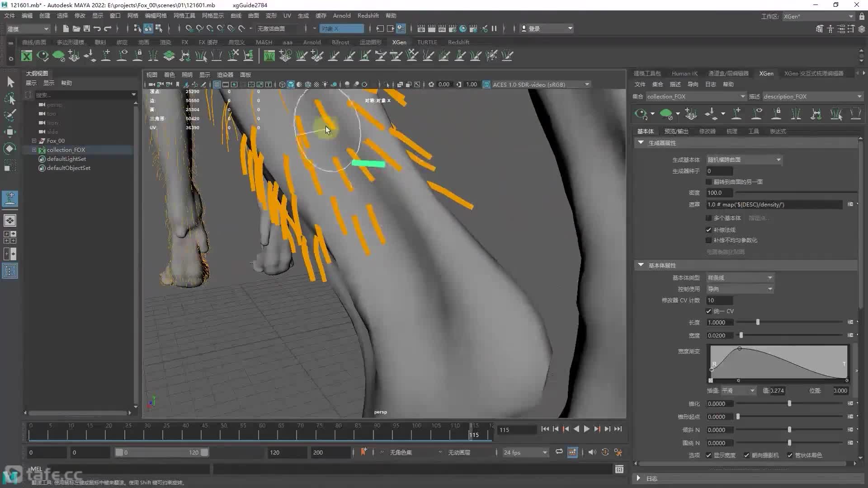Open the Arnold main menu

[341, 15]
